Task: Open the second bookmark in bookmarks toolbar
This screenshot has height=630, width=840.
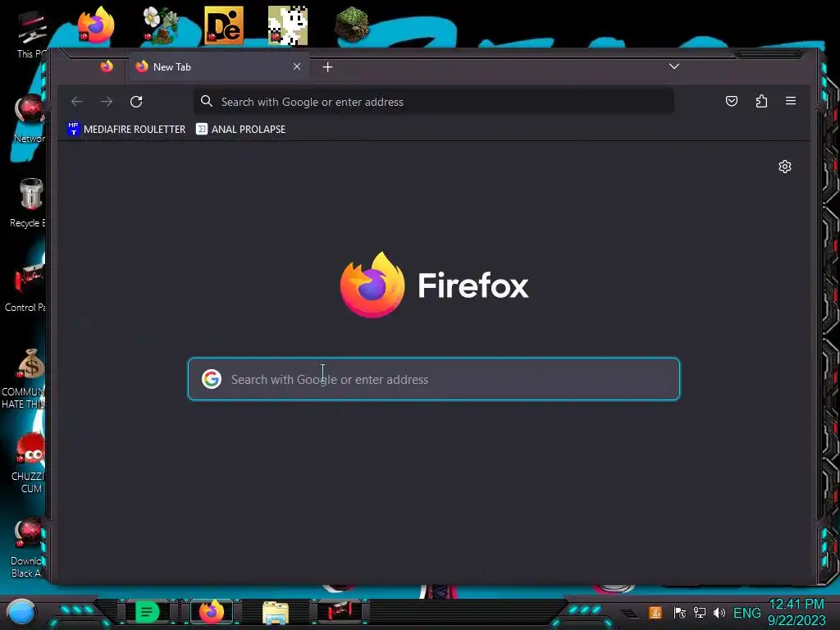Action: tap(240, 129)
